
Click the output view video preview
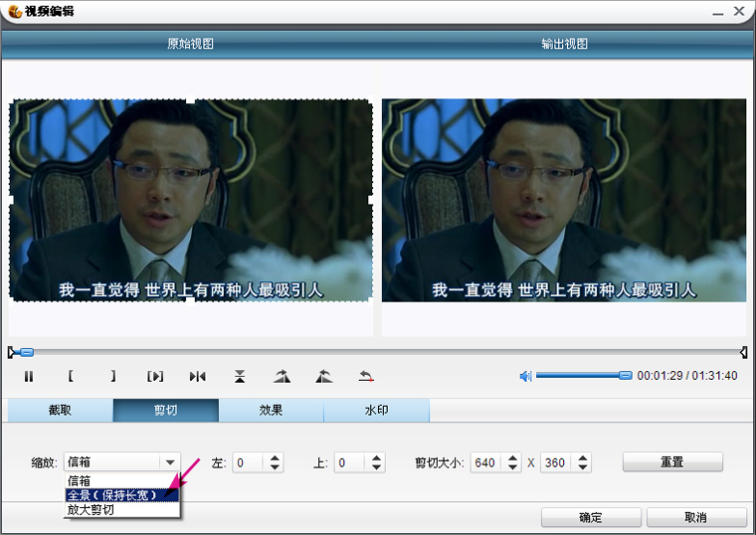(x=564, y=201)
